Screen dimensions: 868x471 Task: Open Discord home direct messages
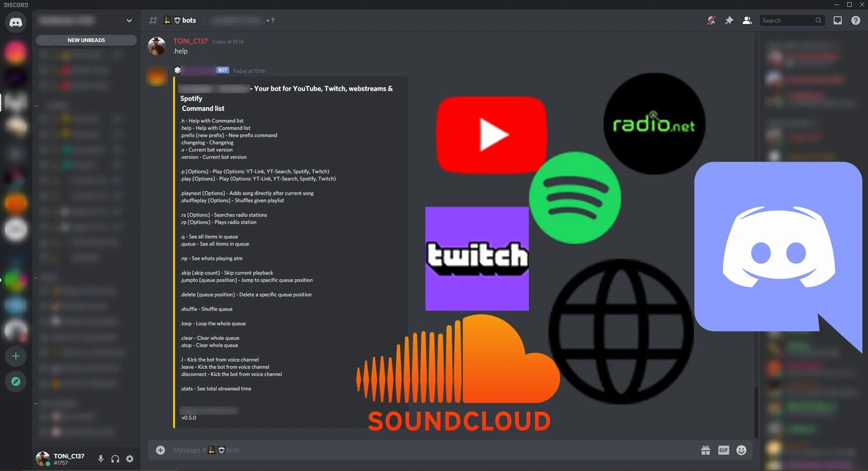[16, 22]
